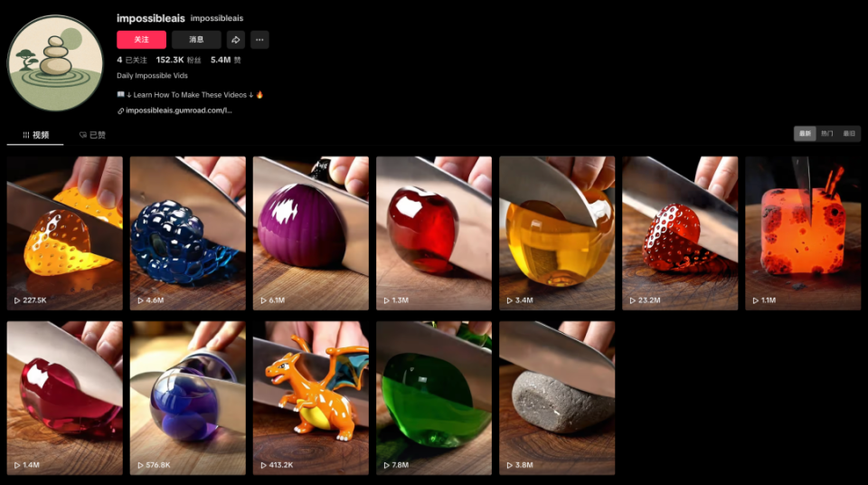Open the glowing lava cube video
Viewport: 868px width, 485px height.
coord(803,233)
